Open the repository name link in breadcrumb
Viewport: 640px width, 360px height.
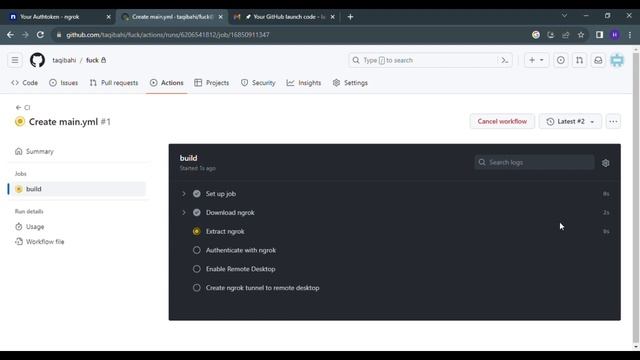[92, 60]
